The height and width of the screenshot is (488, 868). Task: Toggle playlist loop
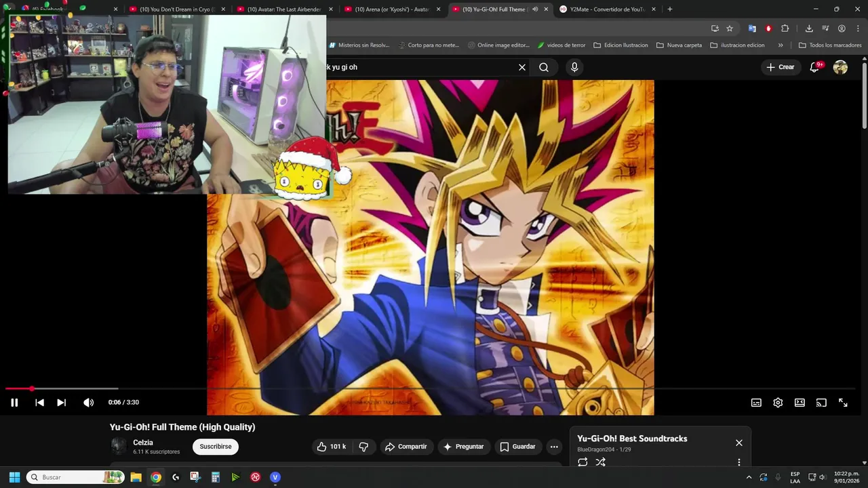coord(583,462)
